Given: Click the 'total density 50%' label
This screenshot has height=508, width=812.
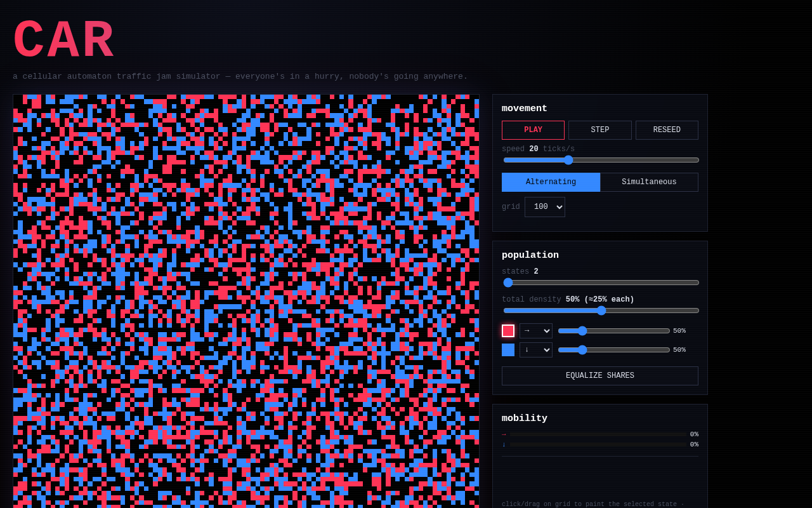Looking at the screenshot, I should click(x=568, y=300).
